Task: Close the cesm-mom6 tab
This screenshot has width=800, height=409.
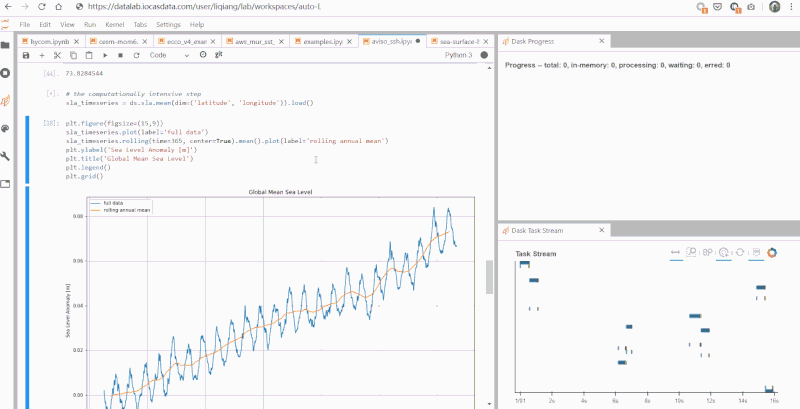Action: tap(145, 41)
